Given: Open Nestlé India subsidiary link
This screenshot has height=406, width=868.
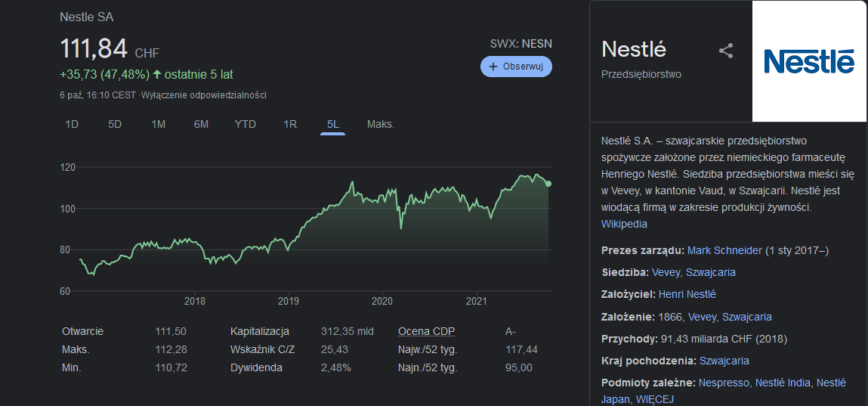Looking at the screenshot, I should click(783, 383).
